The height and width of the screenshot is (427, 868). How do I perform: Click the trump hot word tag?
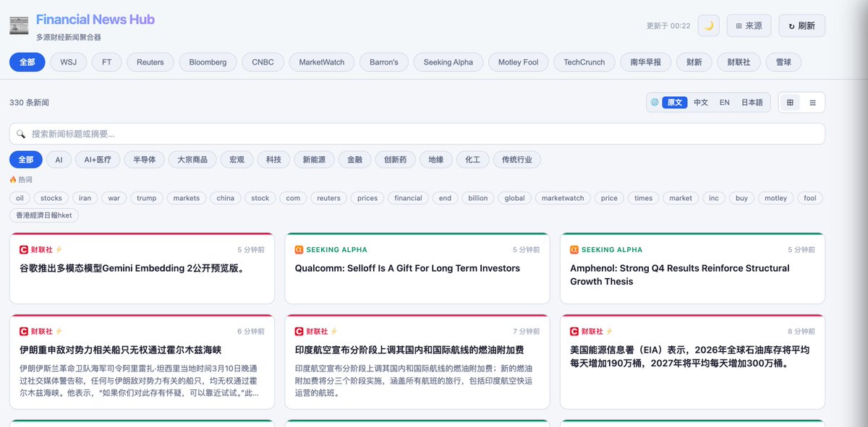(x=147, y=198)
